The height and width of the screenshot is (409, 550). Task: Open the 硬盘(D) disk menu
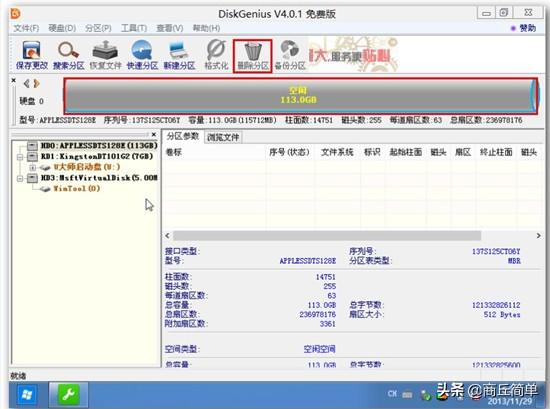tap(62, 28)
